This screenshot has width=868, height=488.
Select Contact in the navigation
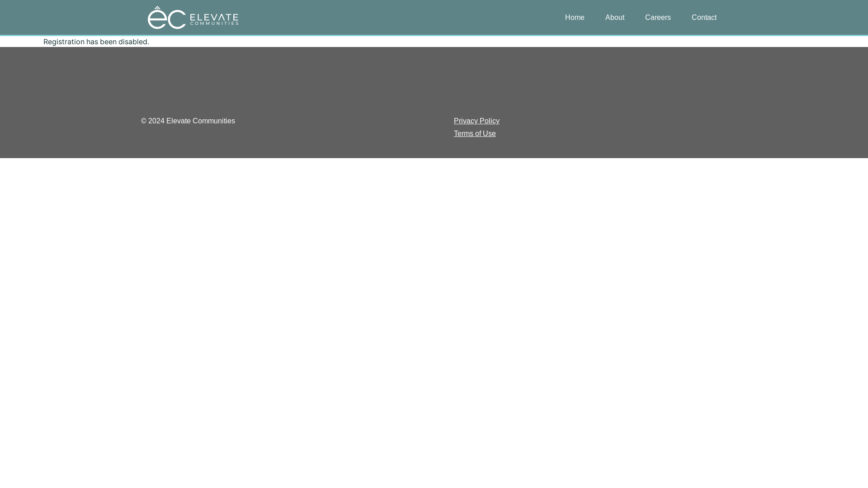704,18
